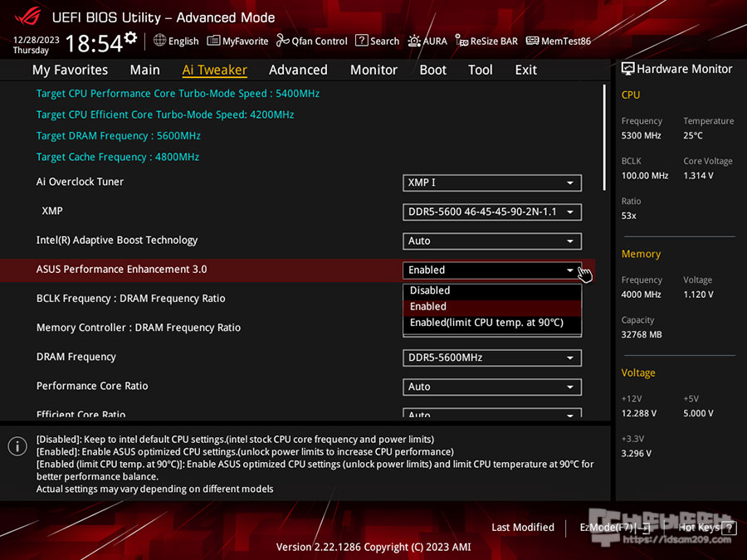Select Memory Controller : DRAM Frequency Ratio row
This screenshot has width=747, height=560.
coord(138,328)
